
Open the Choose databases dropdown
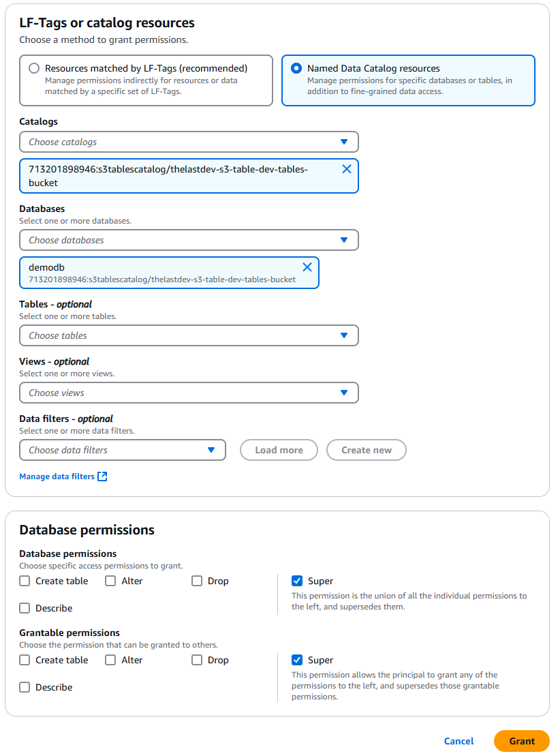click(189, 240)
